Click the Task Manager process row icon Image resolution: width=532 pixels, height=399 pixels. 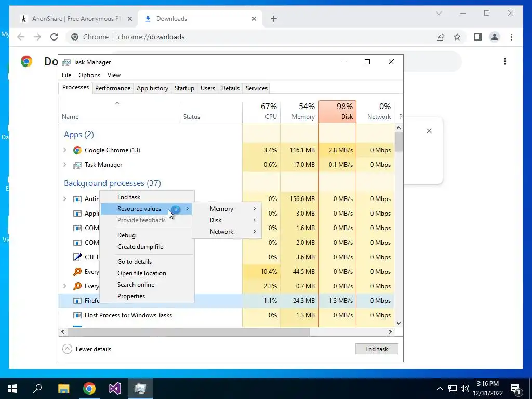tap(77, 165)
